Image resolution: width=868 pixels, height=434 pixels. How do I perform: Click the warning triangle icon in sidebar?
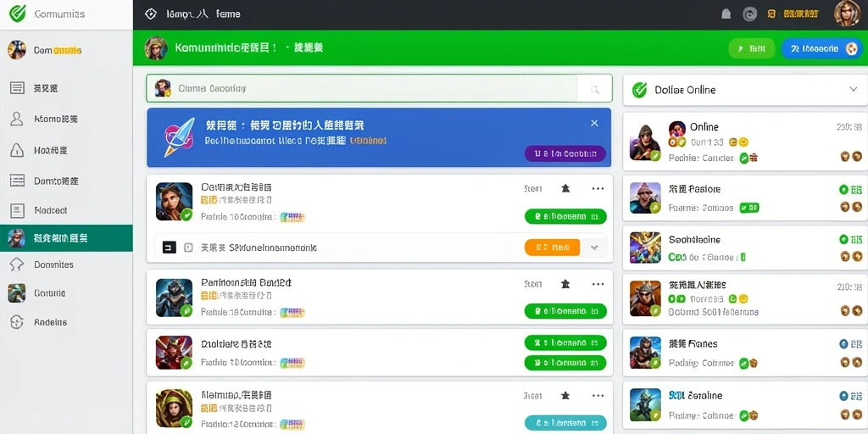pyautogui.click(x=17, y=149)
